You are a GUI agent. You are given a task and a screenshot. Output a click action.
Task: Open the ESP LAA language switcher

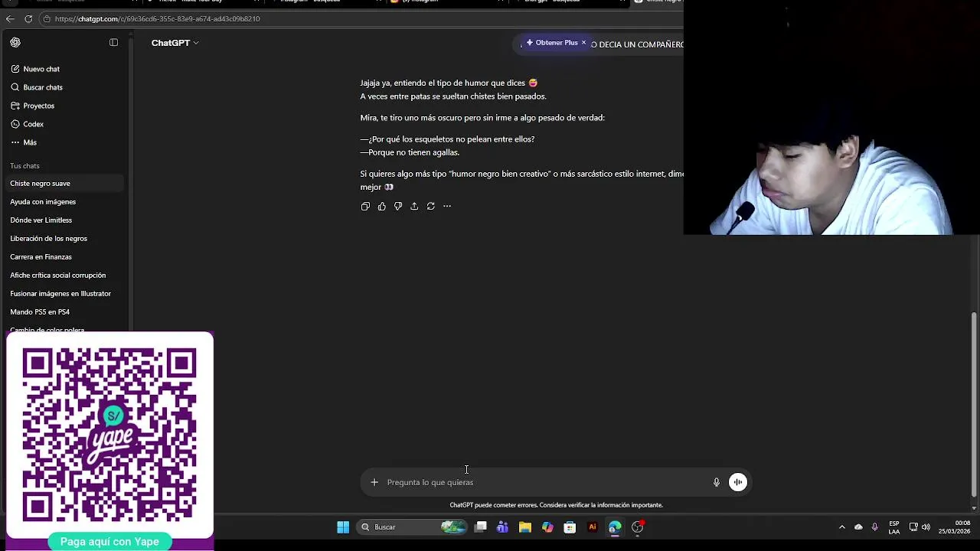894,527
